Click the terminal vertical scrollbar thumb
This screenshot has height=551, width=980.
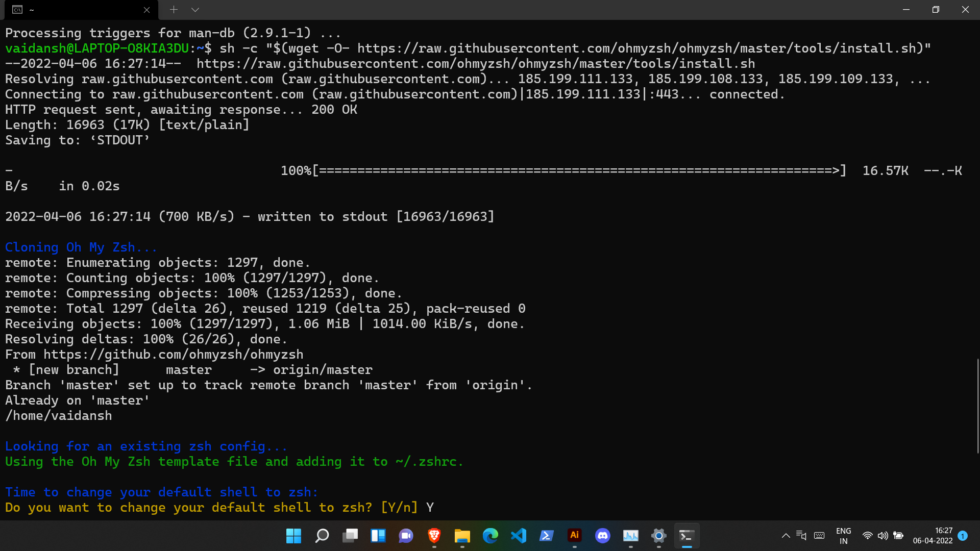tap(977, 406)
